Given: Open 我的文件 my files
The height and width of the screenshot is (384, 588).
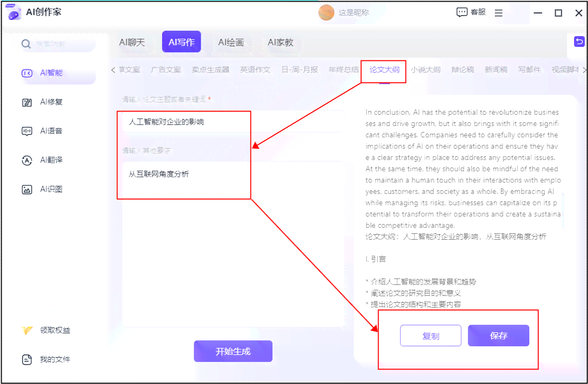Looking at the screenshot, I should tap(46, 359).
